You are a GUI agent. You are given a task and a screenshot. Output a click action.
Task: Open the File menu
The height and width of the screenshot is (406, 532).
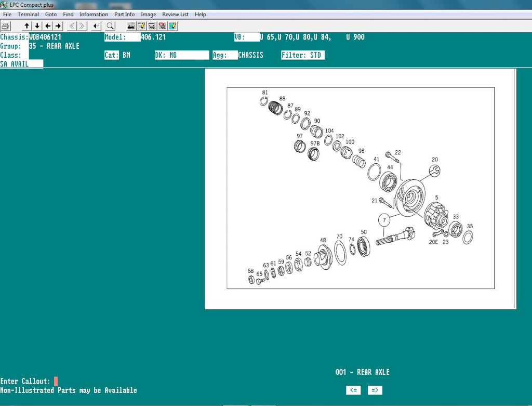pyautogui.click(x=7, y=14)
